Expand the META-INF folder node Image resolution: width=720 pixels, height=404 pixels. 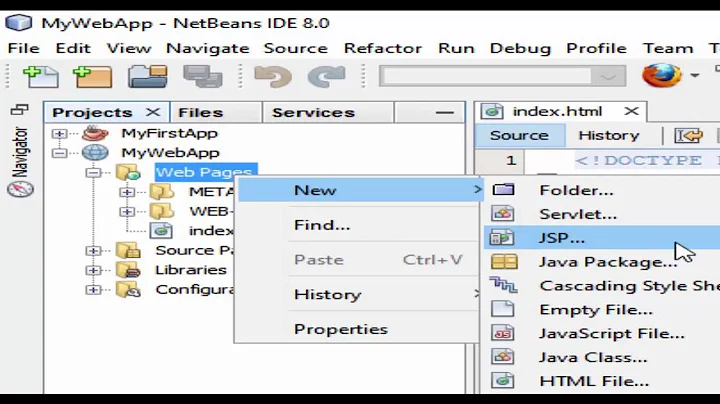(127, 192)
